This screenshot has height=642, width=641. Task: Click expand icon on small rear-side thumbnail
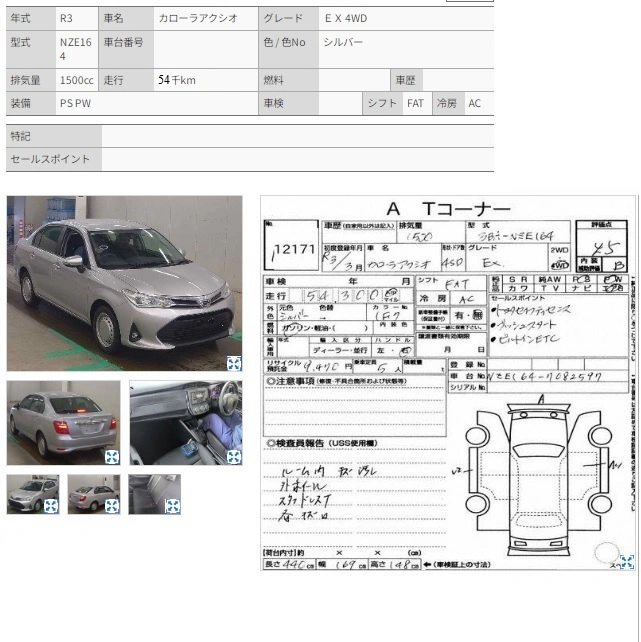112,506
